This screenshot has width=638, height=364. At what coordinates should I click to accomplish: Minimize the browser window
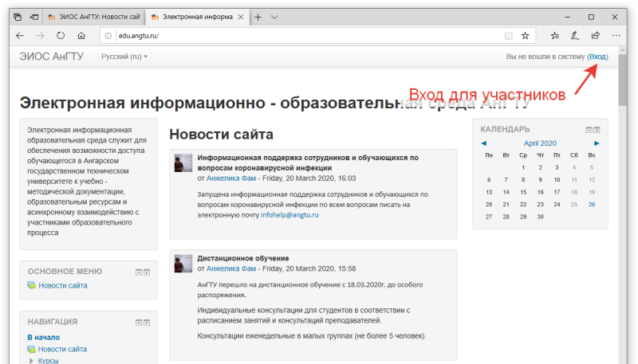pos(568,17)
